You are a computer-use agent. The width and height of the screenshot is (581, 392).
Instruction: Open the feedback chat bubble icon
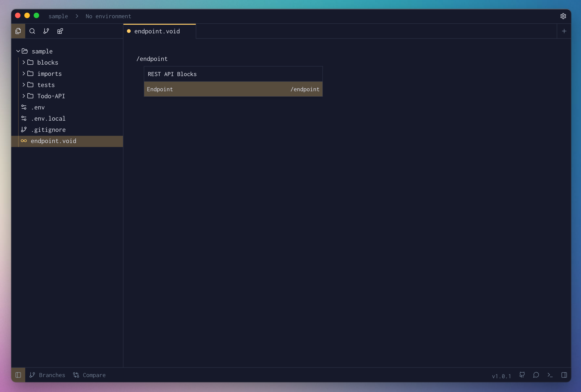coord(536,375)
